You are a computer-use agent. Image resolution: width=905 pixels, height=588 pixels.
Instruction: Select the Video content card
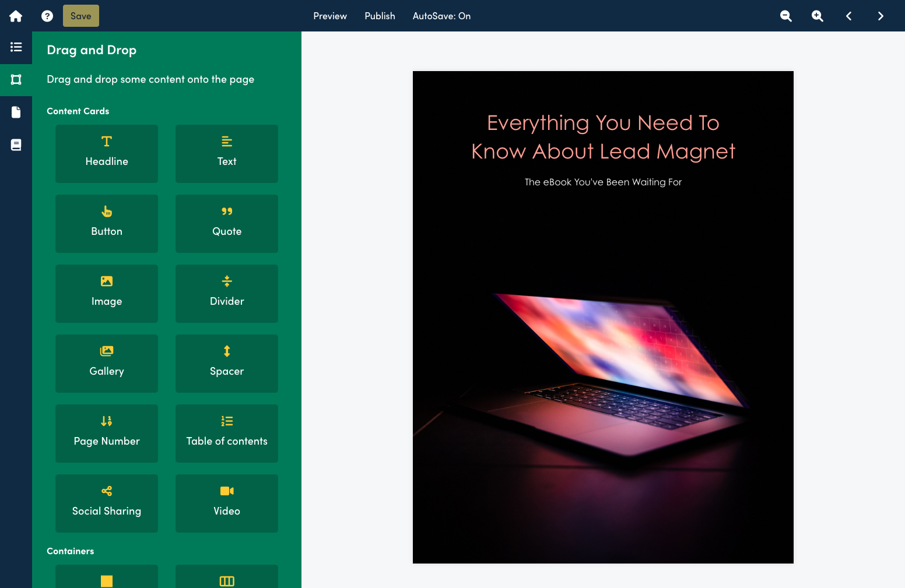226,503
